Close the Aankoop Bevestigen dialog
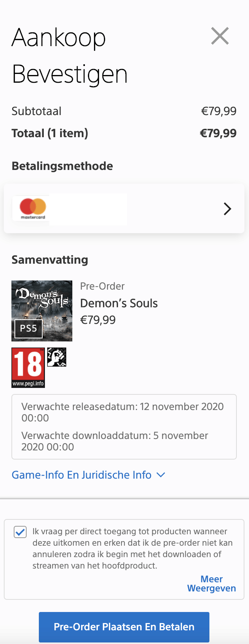This screenshot has width=249, height=644. coord(220,36)
